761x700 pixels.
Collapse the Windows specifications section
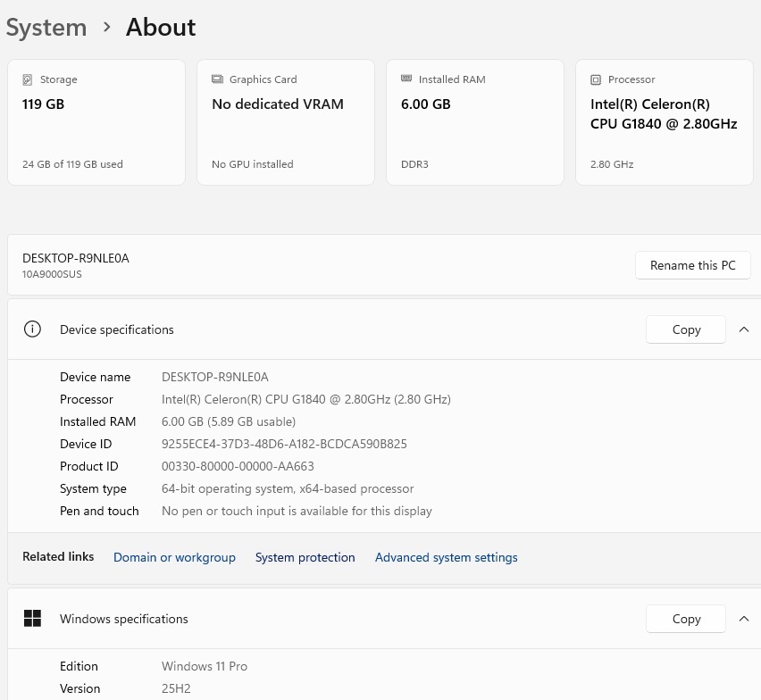(743, 619)
